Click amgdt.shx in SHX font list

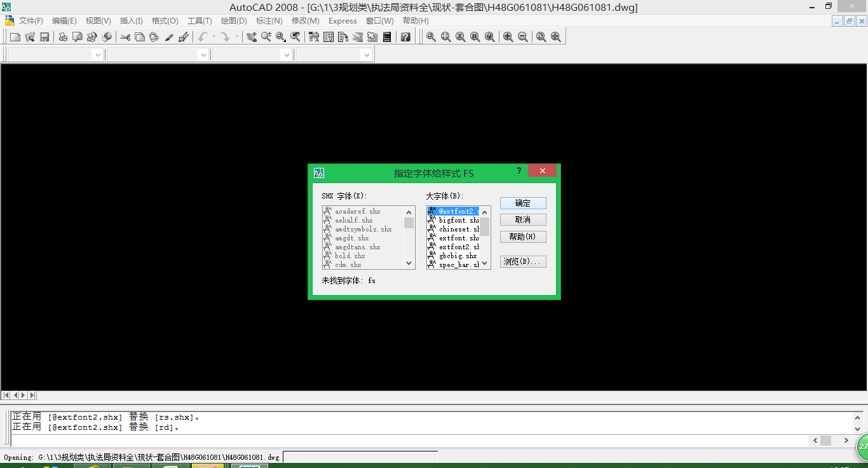[352, 238]
